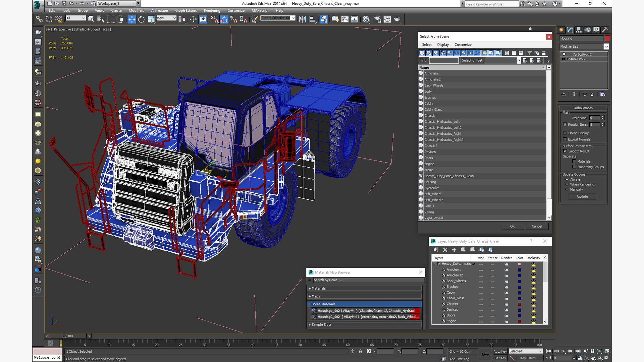Collapse the TurboSmooth rollout
This screenshot has width=644, height=362.
coord(583,108)
